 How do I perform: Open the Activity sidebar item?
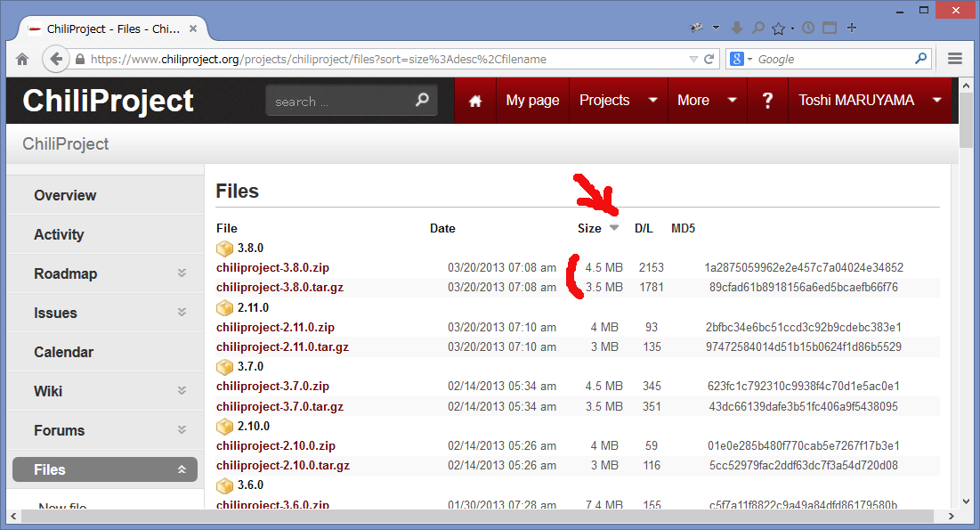(x=59, y=234)
